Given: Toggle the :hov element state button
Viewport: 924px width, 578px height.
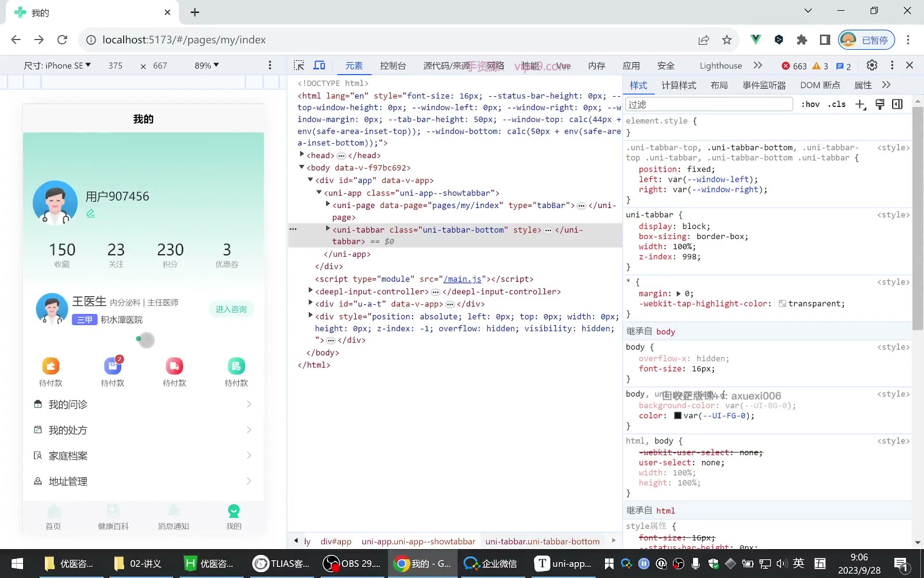Looking at the screenshot, I should (x=810, y=104).
